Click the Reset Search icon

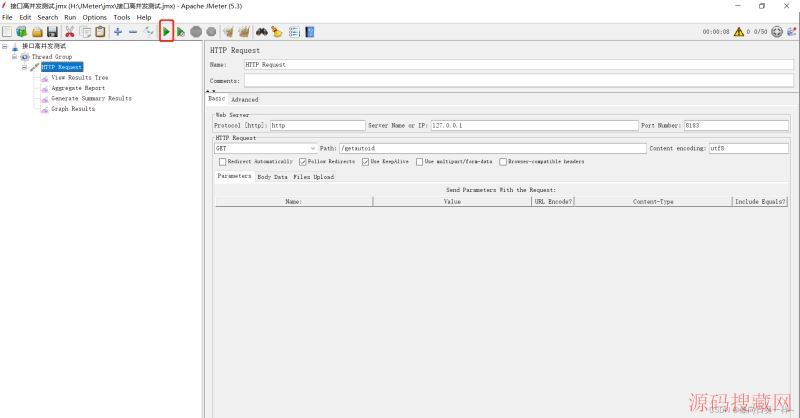(277, 32)
